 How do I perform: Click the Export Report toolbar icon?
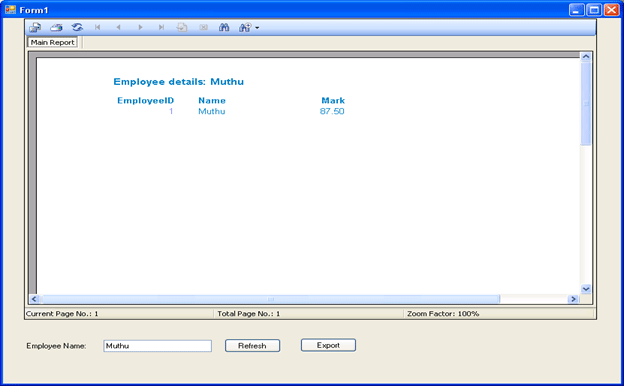tap(35, 27)
